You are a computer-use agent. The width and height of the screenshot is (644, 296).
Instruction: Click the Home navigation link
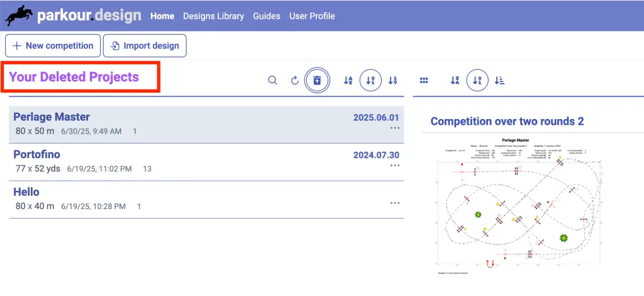162,16
